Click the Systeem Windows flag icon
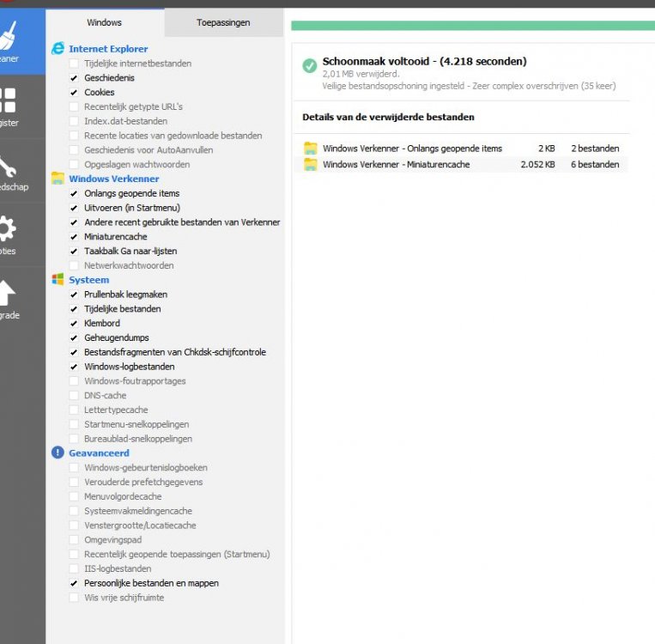The image size is (655, 644). (x=58, y=279)
